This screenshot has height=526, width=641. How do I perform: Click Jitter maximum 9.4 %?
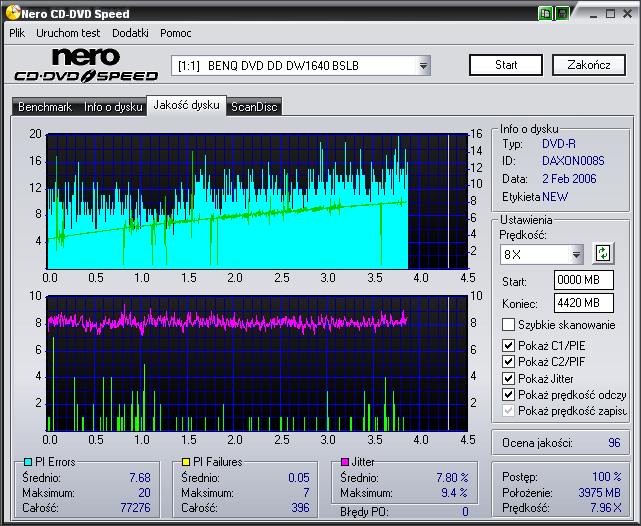coord(455,493)
